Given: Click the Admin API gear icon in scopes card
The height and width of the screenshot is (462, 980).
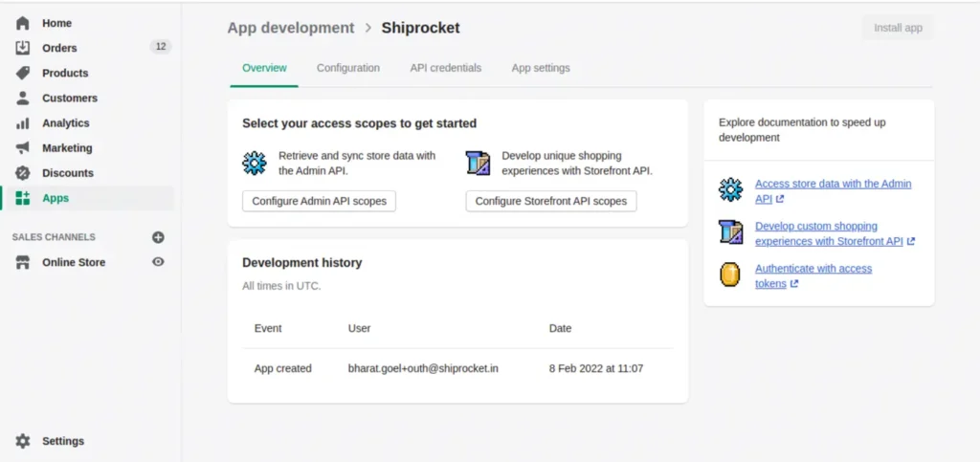Looking at the screenshot, I should point(255,163).
